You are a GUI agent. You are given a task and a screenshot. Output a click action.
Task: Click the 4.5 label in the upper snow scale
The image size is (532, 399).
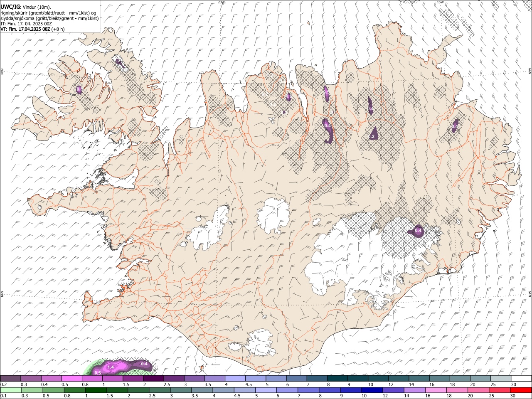(249, 384)
